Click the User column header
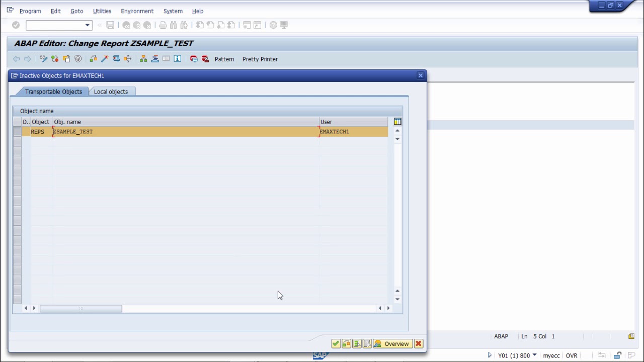 [354, 122]
